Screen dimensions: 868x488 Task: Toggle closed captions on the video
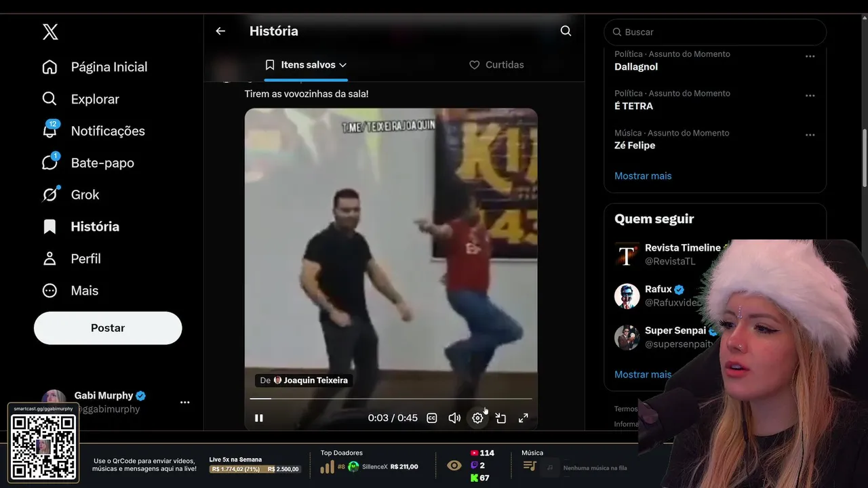coord(432,418)
